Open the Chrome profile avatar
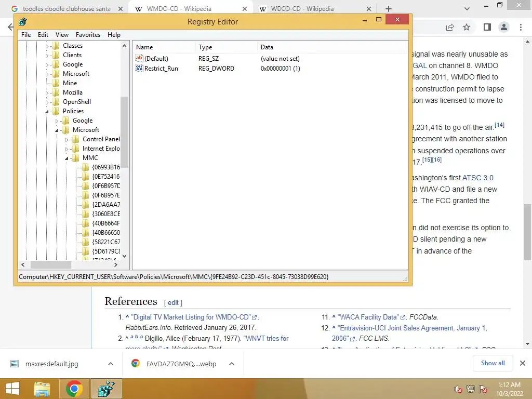Viewport: 532px width, 399px height. (504, 27)
